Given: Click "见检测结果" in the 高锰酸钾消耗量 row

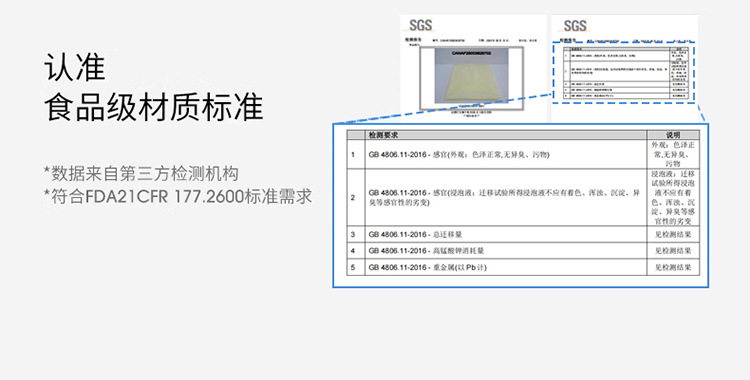Looking at the screenshot, I should pos(673,251).
